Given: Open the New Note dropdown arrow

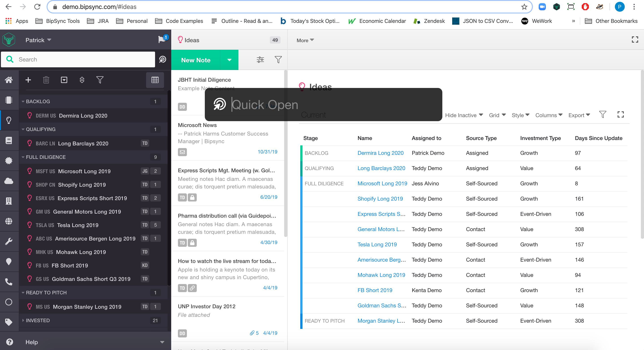Looking at the screenshot, I should 229,60.
